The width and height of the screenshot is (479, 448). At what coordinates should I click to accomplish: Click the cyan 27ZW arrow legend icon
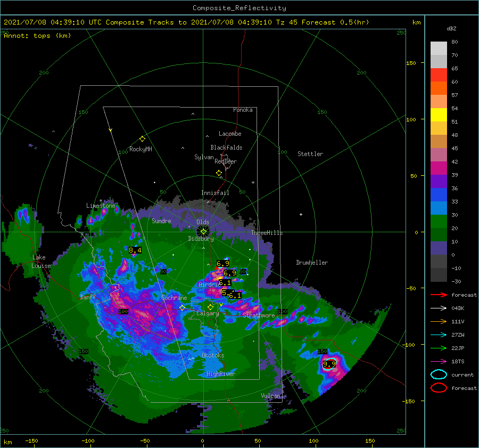tap(439, 335)
